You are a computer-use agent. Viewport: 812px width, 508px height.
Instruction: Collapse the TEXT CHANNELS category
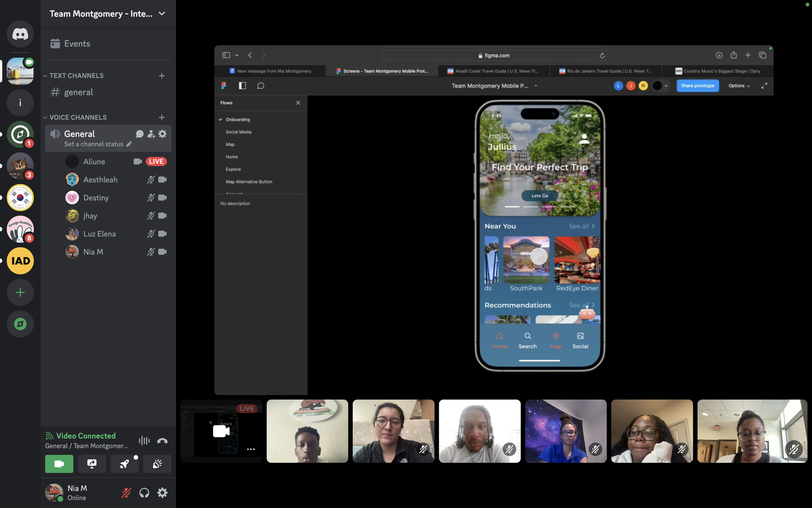click(76, 76)
